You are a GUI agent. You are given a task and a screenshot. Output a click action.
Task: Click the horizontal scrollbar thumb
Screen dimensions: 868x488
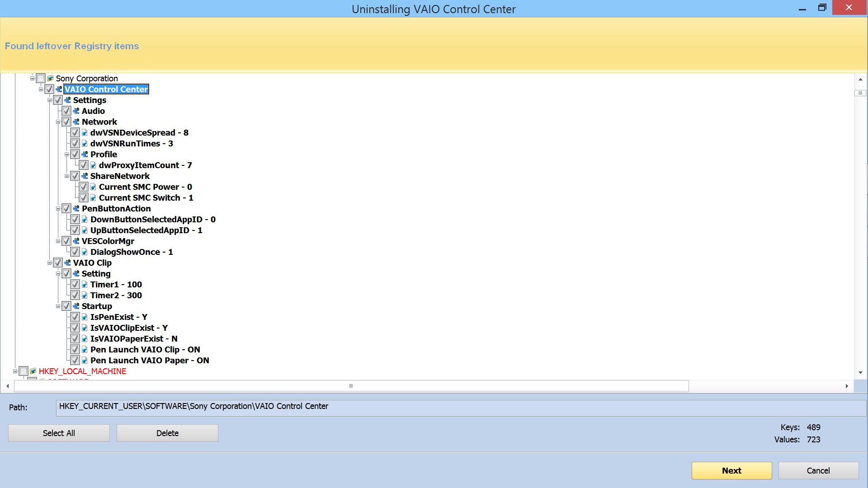coord(351,386)
